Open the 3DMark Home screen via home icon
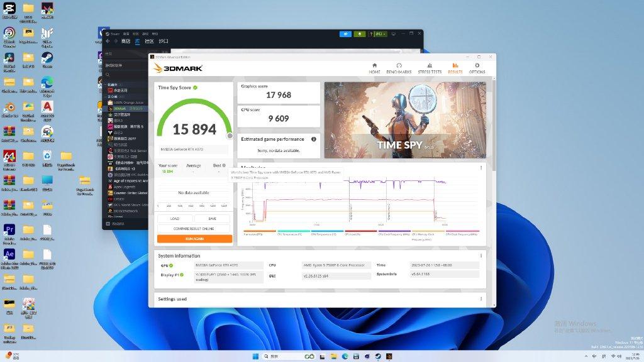The width and height of the screenshot is (644, 362). coord(374,68)
